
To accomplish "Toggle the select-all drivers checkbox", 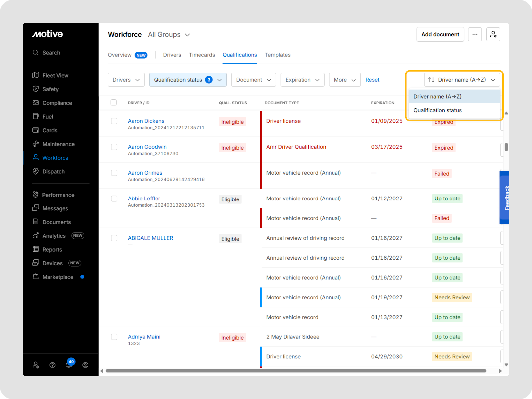I will pyautogui.click(x=114, y=102).
